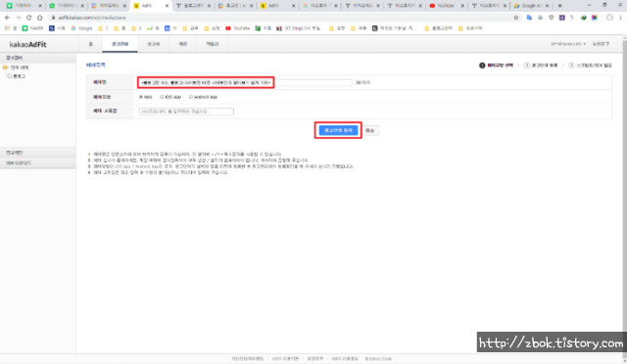The image size is (627, 364).
Task: Click the multicolor square extension icon
Action: point(595,18)
